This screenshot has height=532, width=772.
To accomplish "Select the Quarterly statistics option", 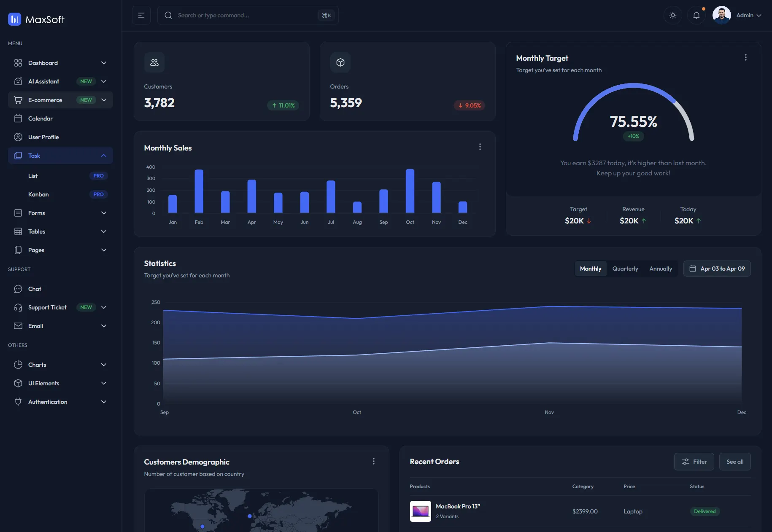I will click(625, 269).
